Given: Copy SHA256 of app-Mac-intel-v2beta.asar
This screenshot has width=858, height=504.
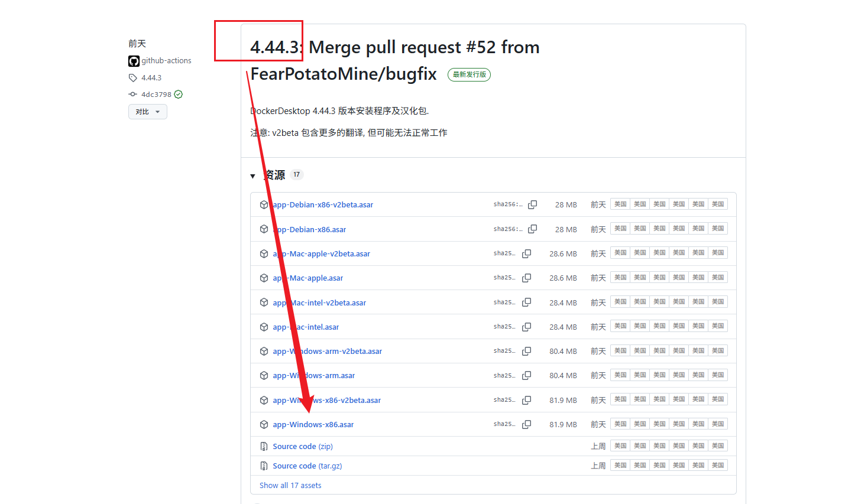Looking at the screenshot, I should tap(526, 302).
